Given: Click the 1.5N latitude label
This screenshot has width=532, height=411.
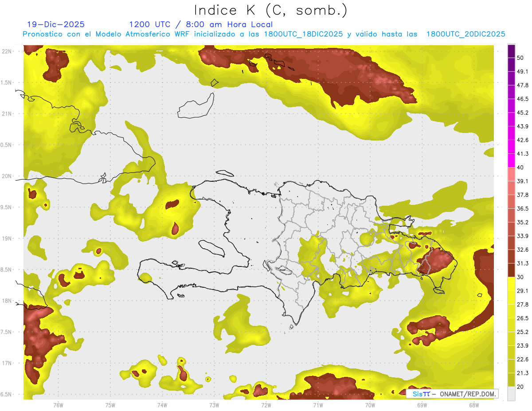Looking at the screenshot, I should pyautogui.click(x=6, y=82).
